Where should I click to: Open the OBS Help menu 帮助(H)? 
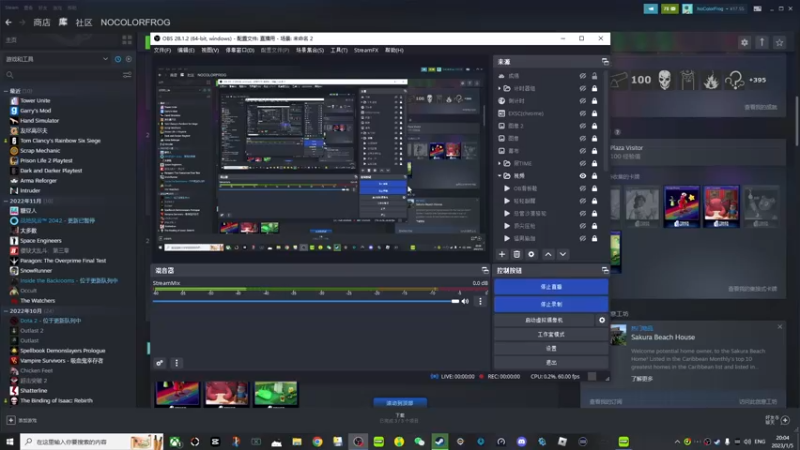click(x=394, y=50)
